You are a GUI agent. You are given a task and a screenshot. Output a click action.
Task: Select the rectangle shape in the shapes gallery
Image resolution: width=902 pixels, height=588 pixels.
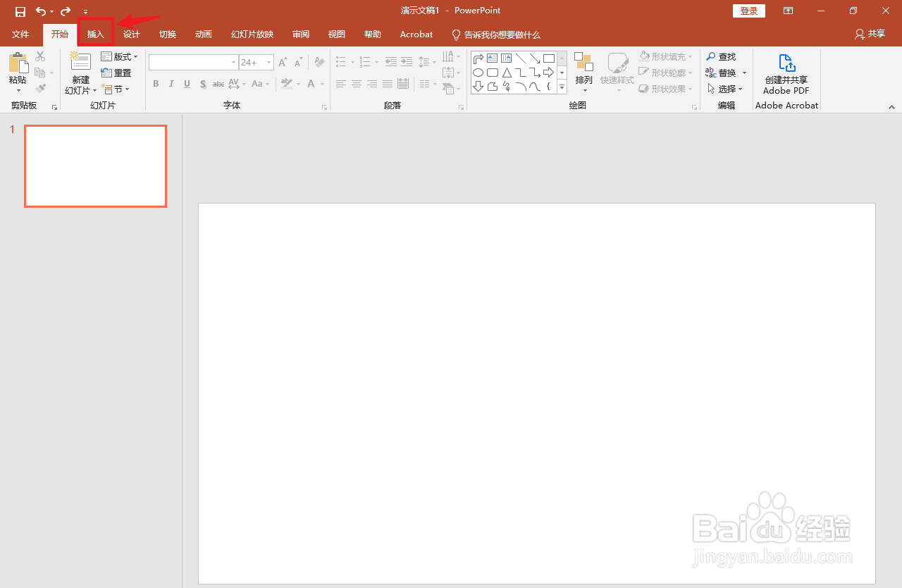coord(549,58)
